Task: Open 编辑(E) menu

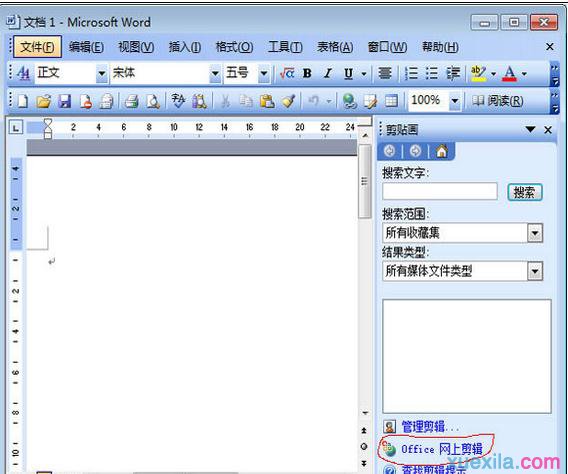Action: click(x=86, y=47)
